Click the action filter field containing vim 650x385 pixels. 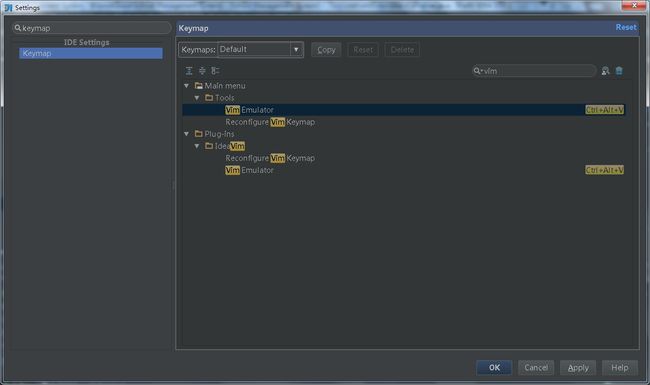[534, 71]
